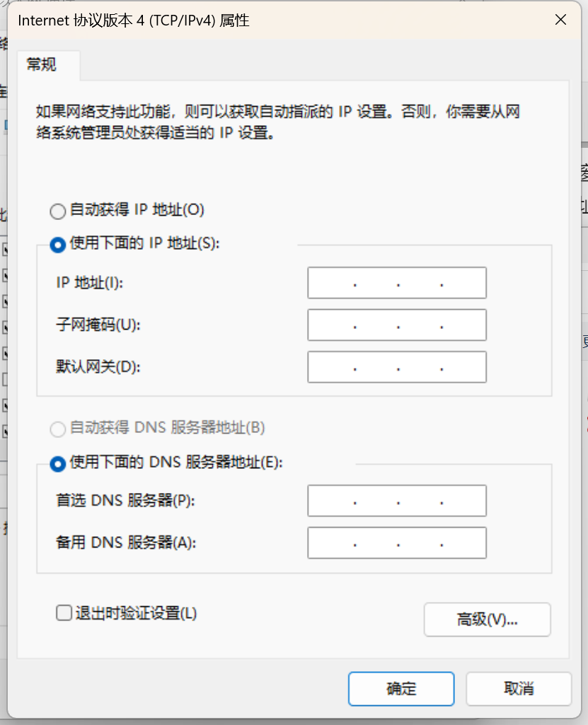Click the 备用 DNS 服务器 input field
The image size is (588, 725).
pos(396,543)
